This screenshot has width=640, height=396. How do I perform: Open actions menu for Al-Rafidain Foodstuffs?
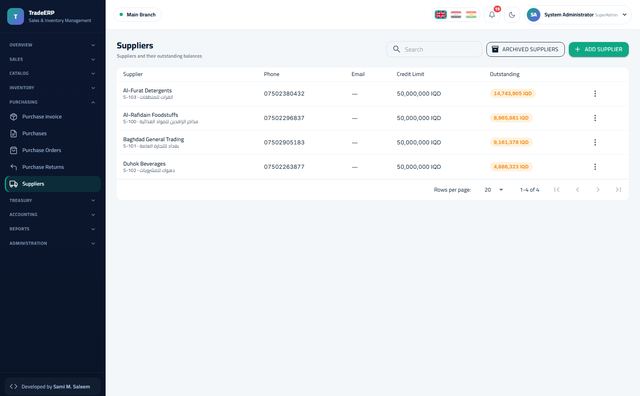pyautogui.click(x=595, y=118)
